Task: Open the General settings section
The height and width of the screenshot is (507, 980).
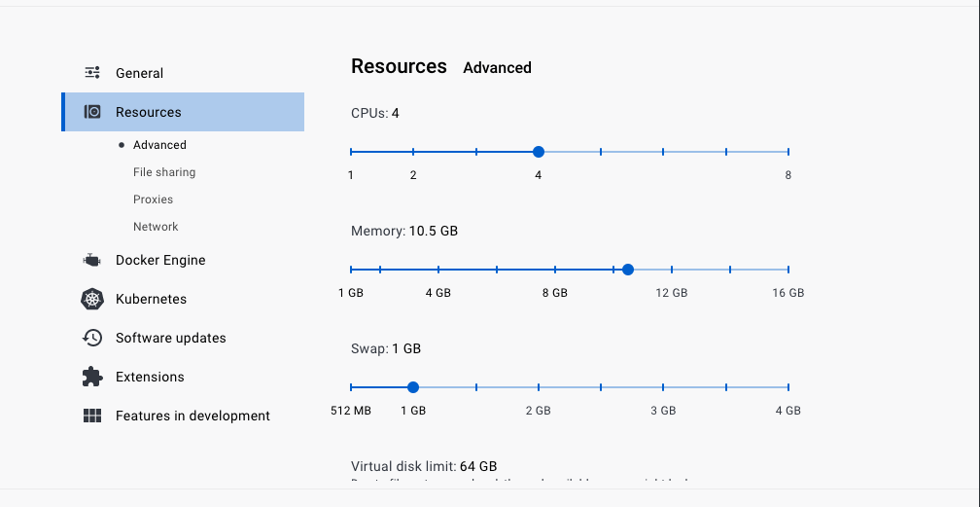Action: [x=139, y=73]
